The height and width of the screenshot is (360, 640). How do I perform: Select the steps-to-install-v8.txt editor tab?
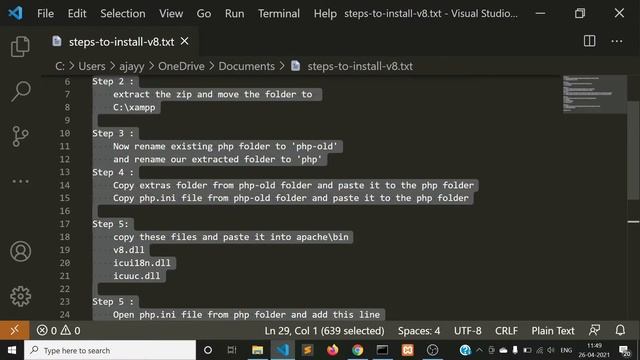(121, 41)
